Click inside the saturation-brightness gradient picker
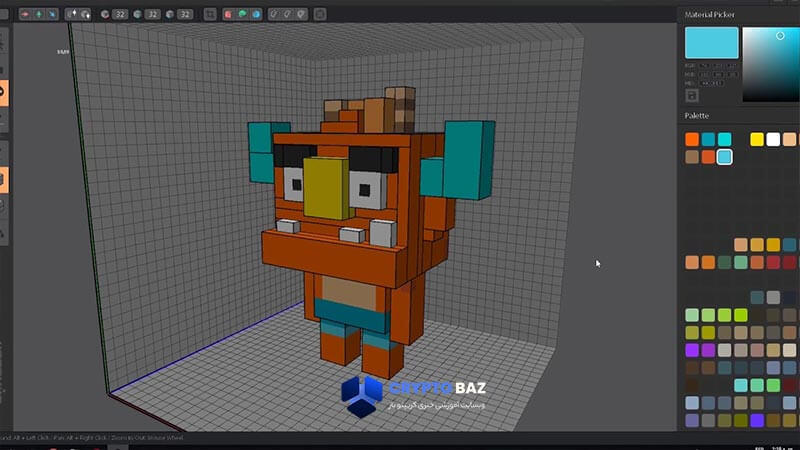Image resolution: width=800 pixels, height=450 pixels. 771,64
